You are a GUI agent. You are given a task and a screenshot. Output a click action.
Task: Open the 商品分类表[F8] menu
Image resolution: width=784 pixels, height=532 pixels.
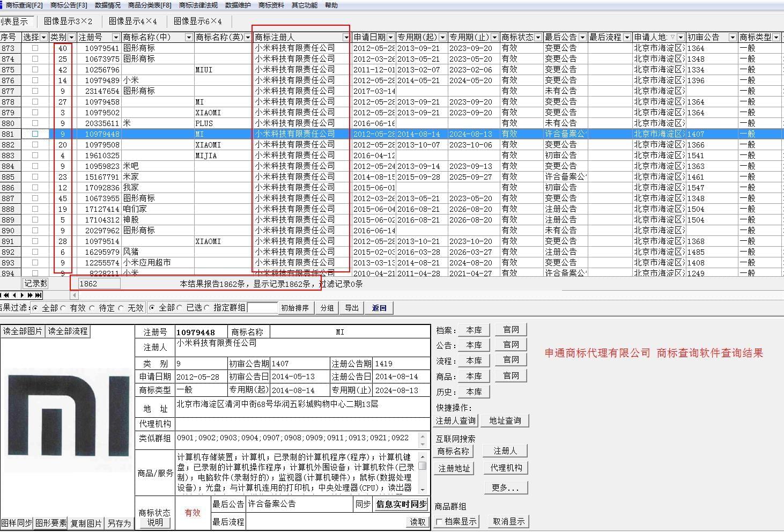click(x=150, y=5)
